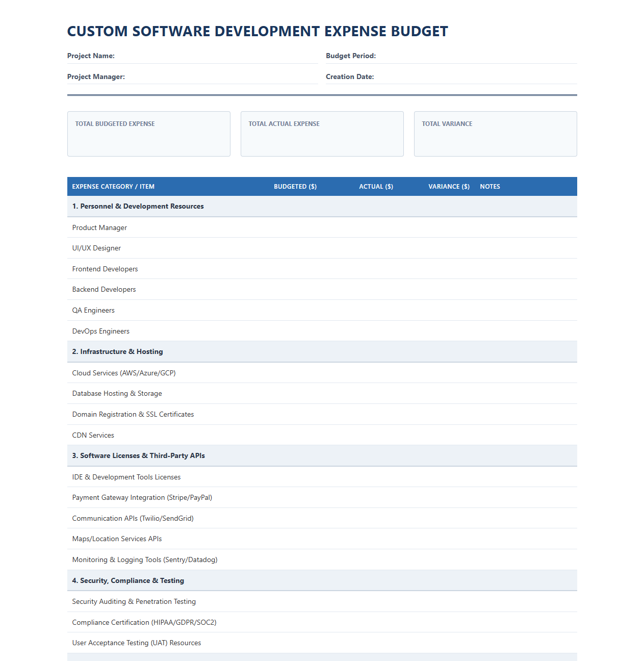This screenshot has width=644, height=661.
Task: Select the DevOps Engineers row
Action: pyautogui.click(x=322, y=331)
